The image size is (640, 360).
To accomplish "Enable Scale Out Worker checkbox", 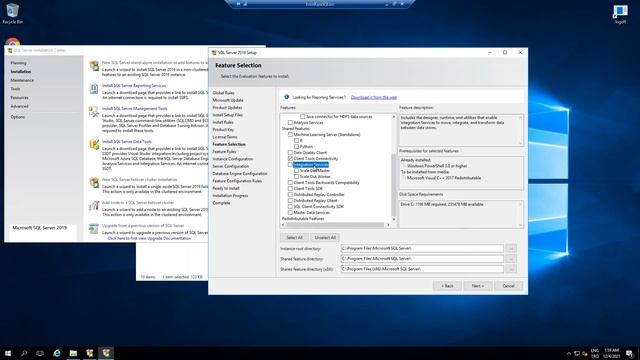I will point(296,176).
